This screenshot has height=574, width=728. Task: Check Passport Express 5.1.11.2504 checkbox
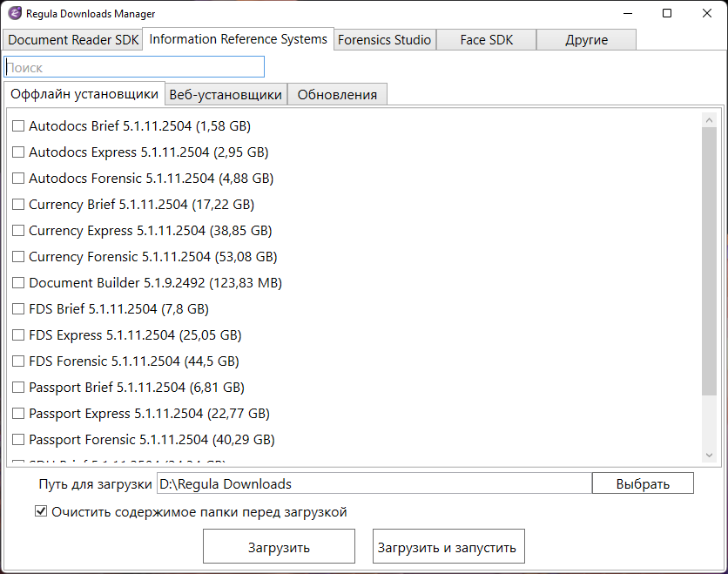coord(18,414)
